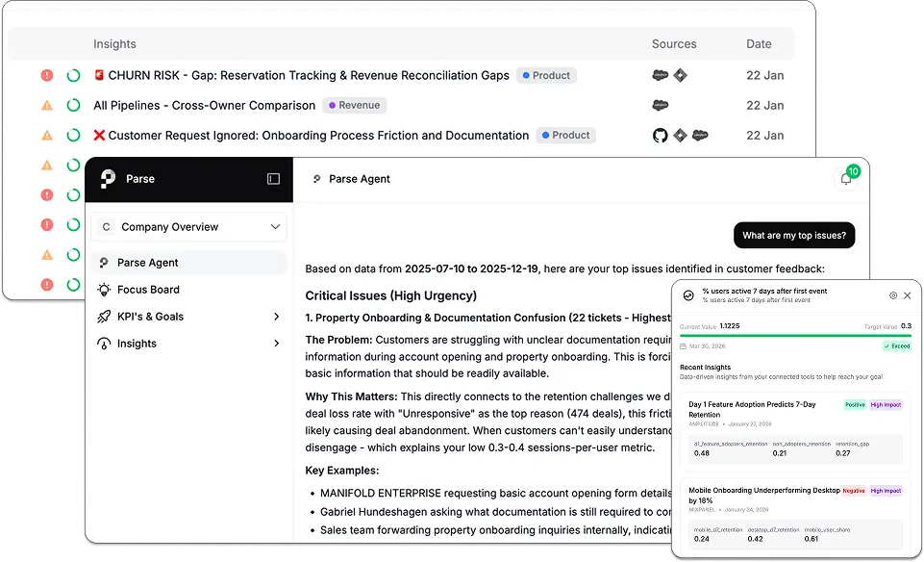Open settings gear in the KPI card
This screenshot has width=924, height=562.
893,295
